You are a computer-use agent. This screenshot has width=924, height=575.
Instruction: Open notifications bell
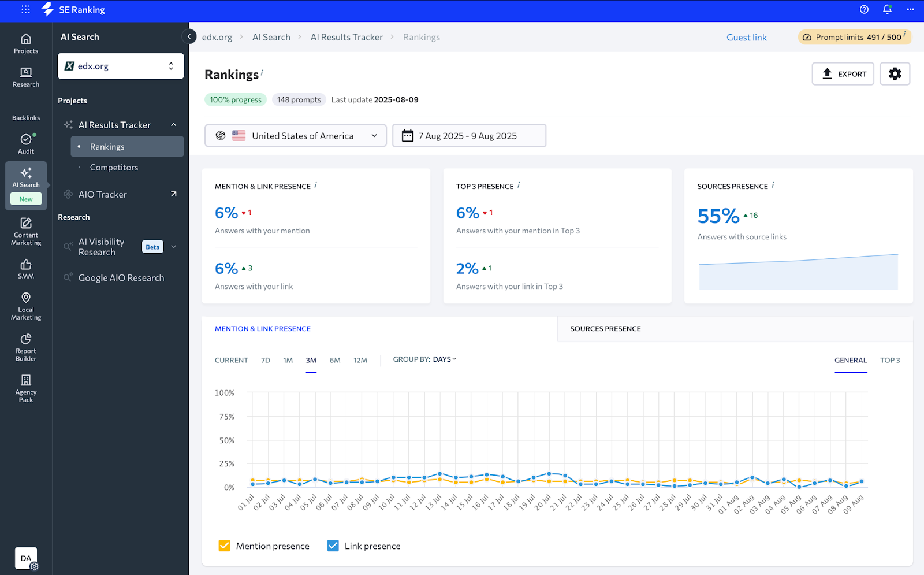(x=888, y=9)
